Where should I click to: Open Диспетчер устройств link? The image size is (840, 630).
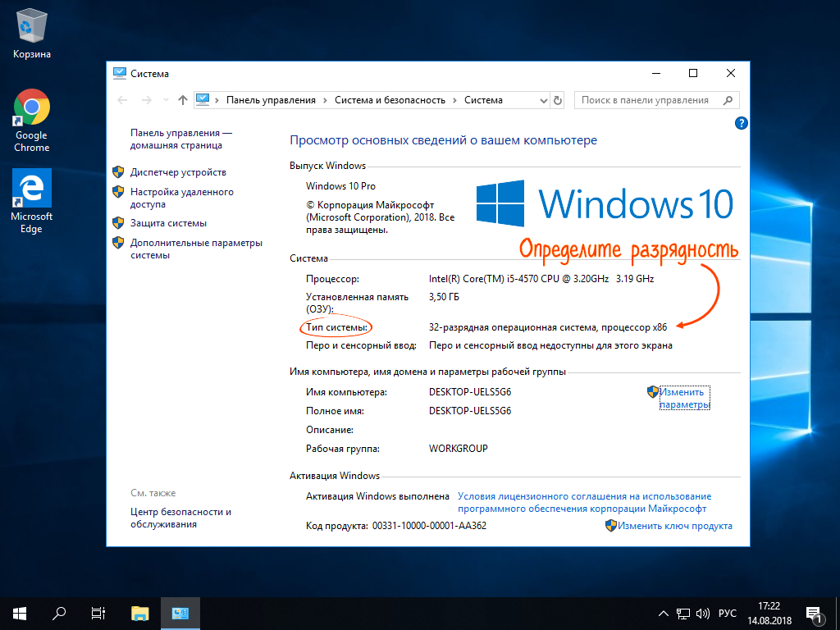[178, 172]
